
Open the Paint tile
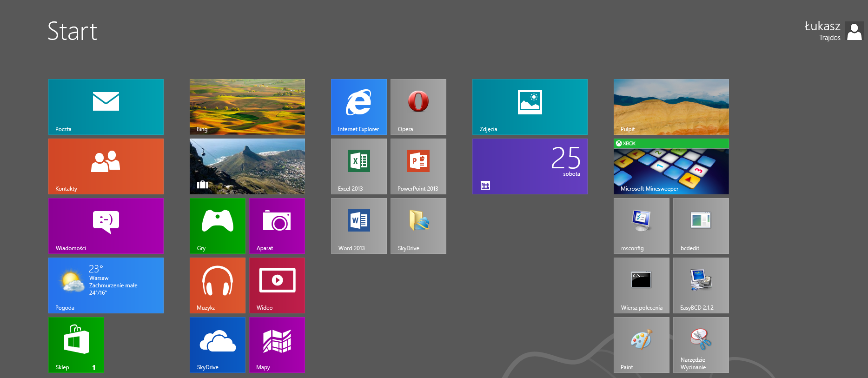coord(642,345)
